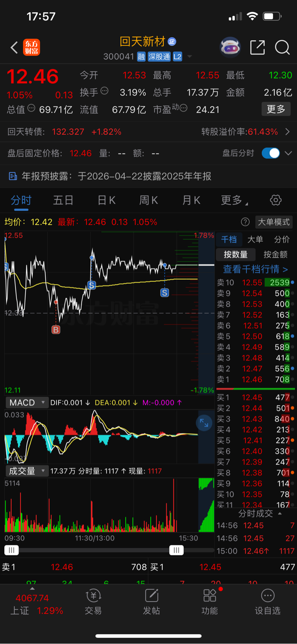Toggle the 盘后分时 switch

click(x=271, y=153)
